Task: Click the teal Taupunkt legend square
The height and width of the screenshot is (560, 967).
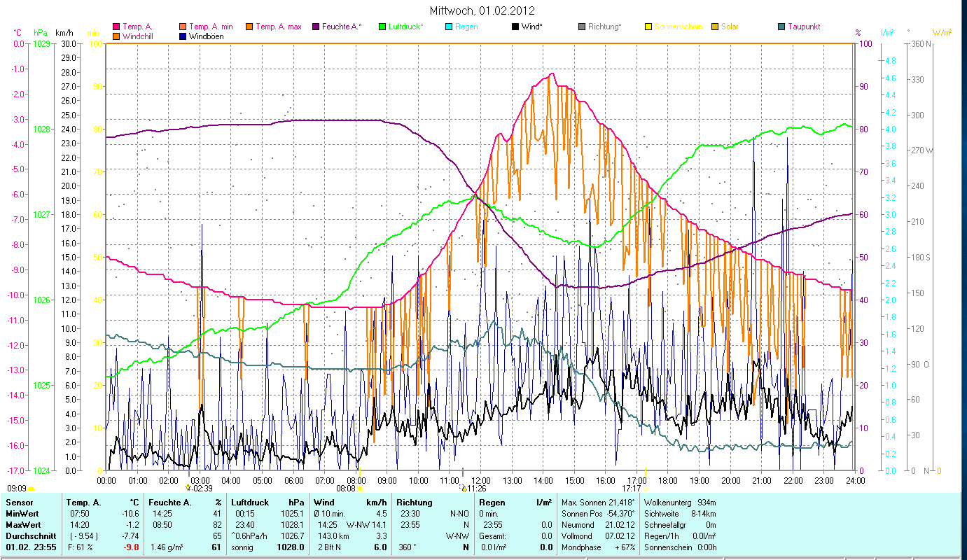Action: pos(781,27)
